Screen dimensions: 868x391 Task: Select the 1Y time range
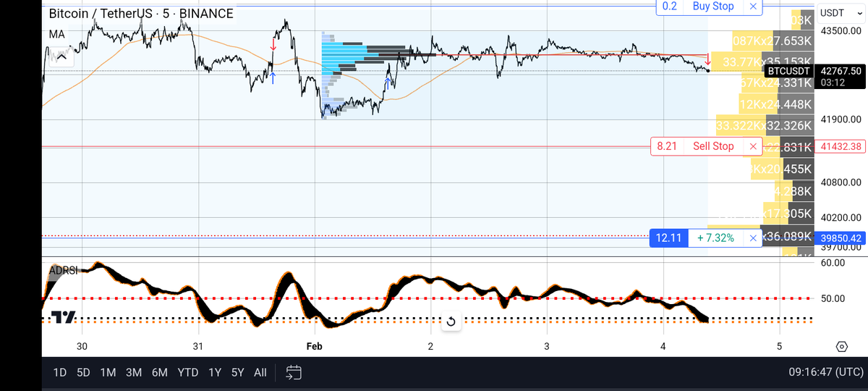coord(215,373)
